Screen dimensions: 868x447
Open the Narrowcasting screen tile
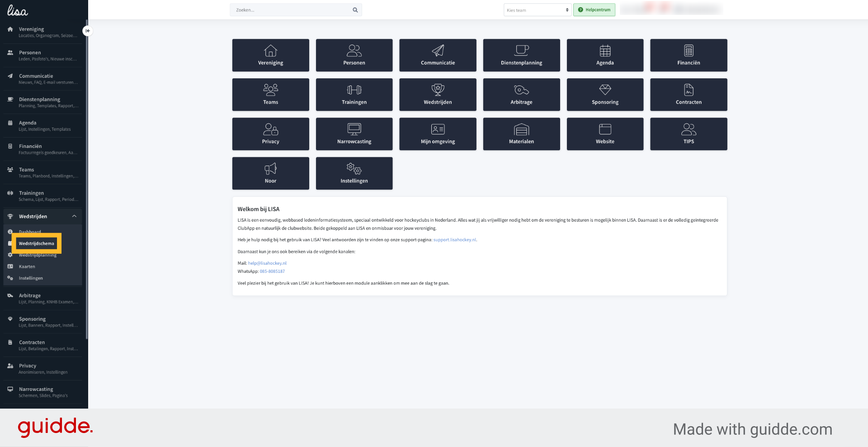click(x=354, y=134)
